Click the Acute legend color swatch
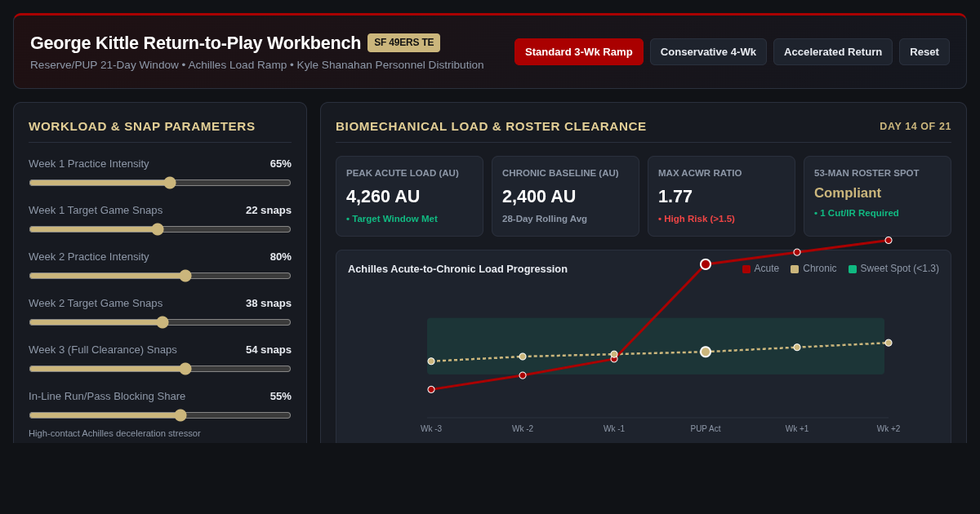 click(x=746, y=269)
